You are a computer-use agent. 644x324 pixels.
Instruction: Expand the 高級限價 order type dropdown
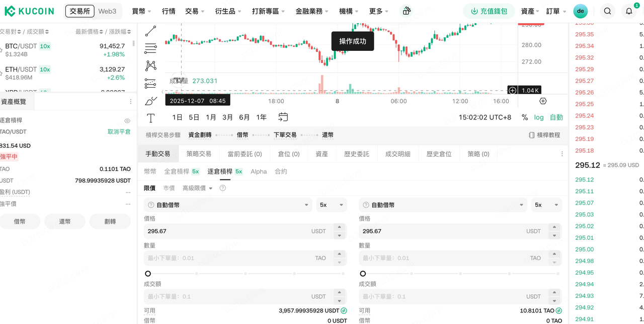tap(197, 188)
